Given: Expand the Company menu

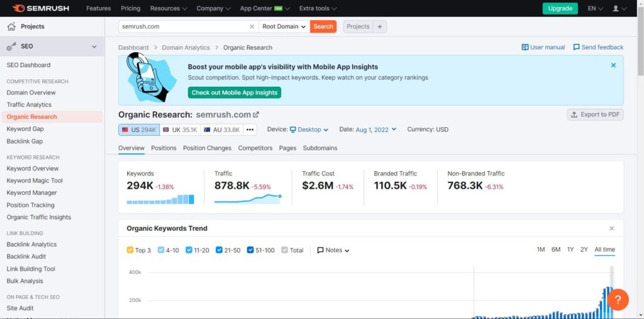Looking at the screenshot, I should click(x=214, y=8).
